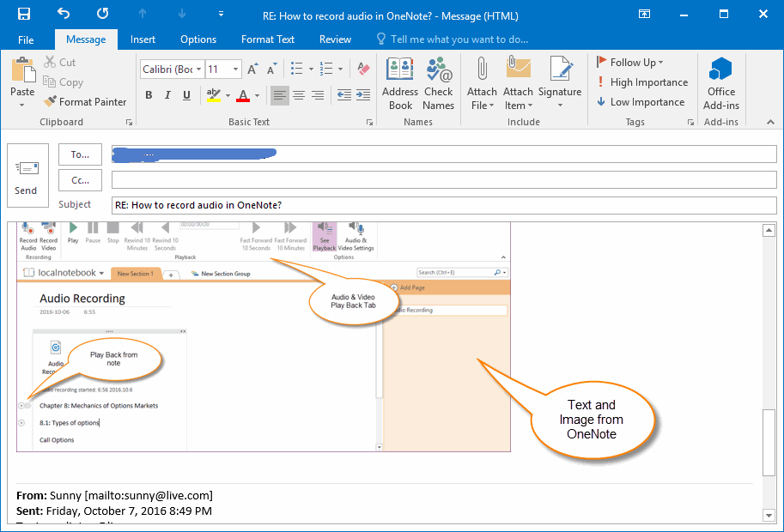The height and width of the screenshot is (532, 784).
Task: Run Check Names
Action: [x=439, y=83]
